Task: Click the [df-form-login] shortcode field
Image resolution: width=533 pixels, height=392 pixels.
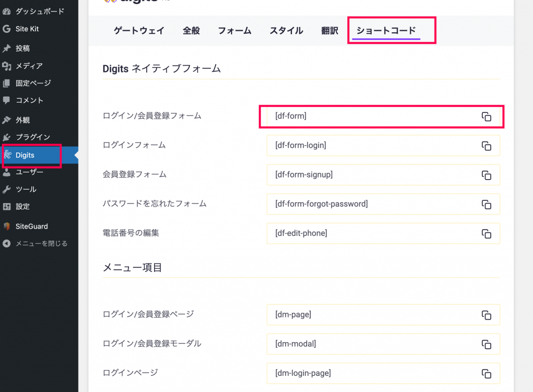Action: pyautogui.click(x=383, y=146)
